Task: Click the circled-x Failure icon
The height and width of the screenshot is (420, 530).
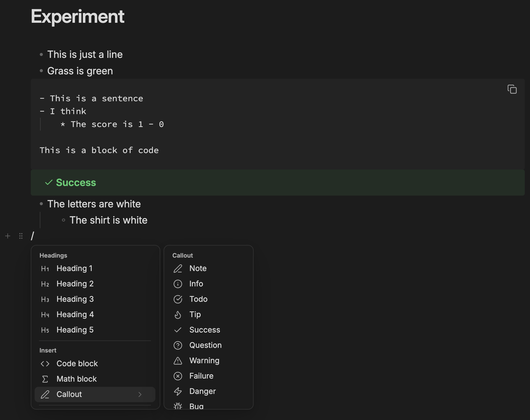Action: [x=178, y=376]
